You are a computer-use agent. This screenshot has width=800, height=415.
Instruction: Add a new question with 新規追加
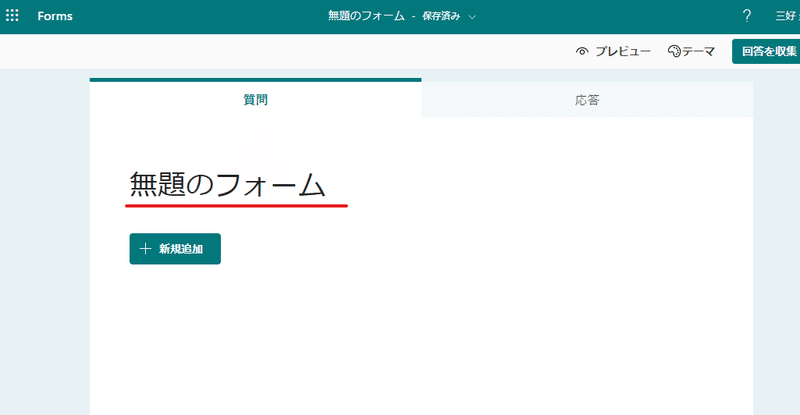pos(175,249)
